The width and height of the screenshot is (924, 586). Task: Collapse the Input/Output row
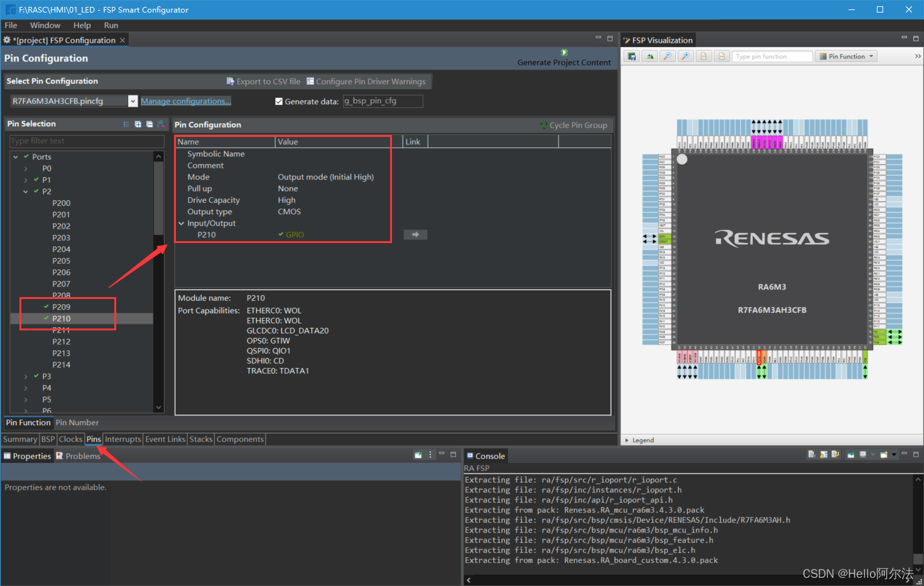point(182,223)
